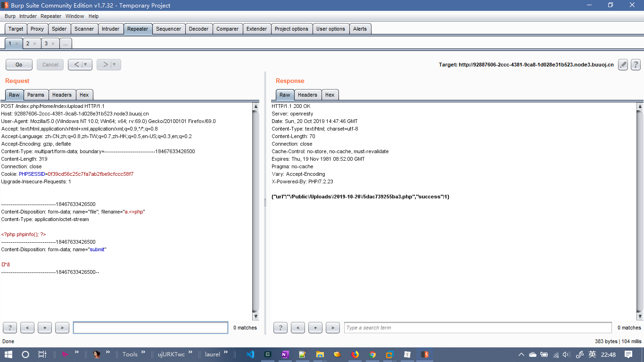Image resolution: width=644 pixels, height=362 pixels.
Task: Switch to Comparer tab
Action: (228, 29)
